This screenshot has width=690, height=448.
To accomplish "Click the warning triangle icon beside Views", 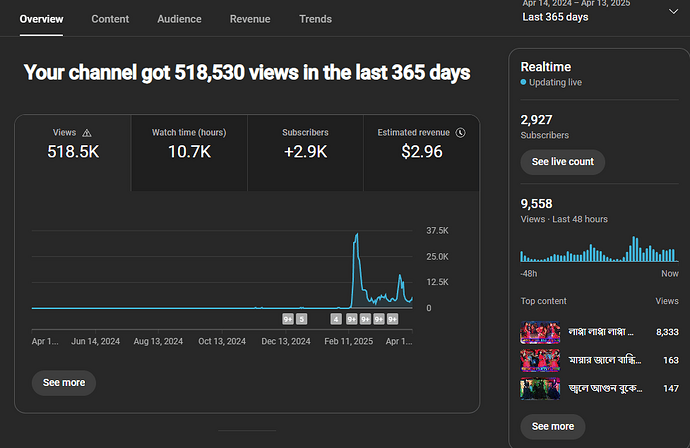I will [x=87, y=132].
